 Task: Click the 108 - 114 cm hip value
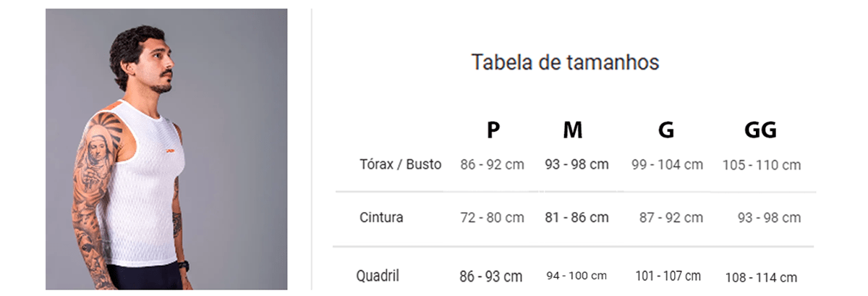761,277
